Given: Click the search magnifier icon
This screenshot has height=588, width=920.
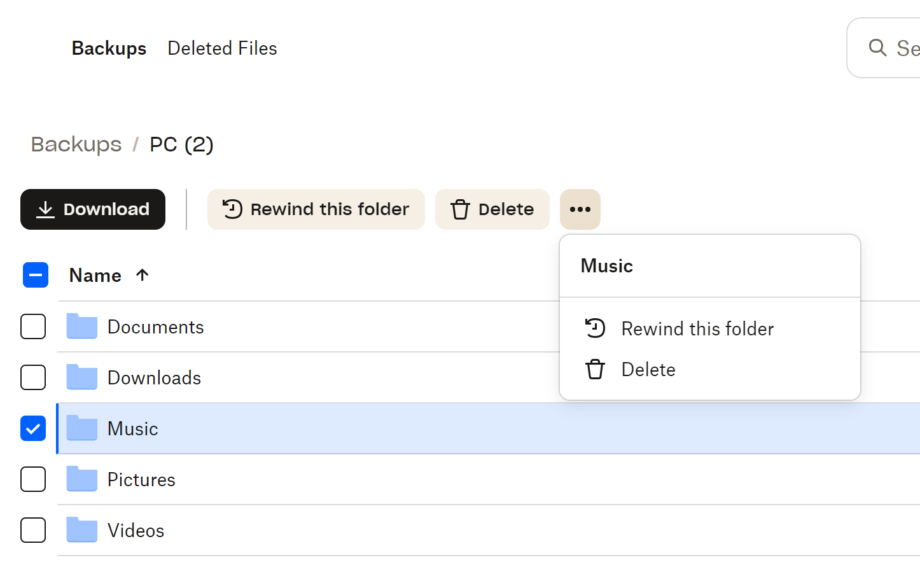Looking at the screenshot, I should [x=877, y=48].
